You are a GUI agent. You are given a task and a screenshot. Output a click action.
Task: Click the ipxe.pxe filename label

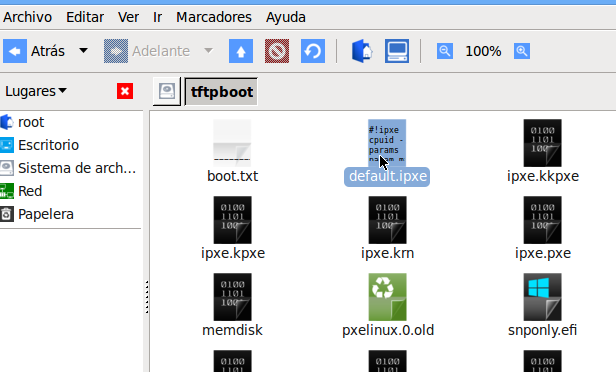[543, 253]
